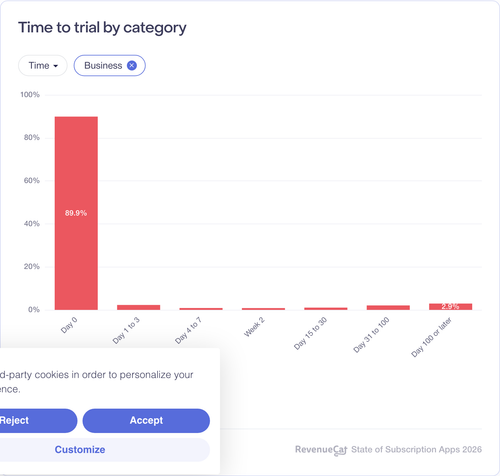Remove the Business filter with its X icon
This screenshot has height=476, width=500.
coord(132,66)
